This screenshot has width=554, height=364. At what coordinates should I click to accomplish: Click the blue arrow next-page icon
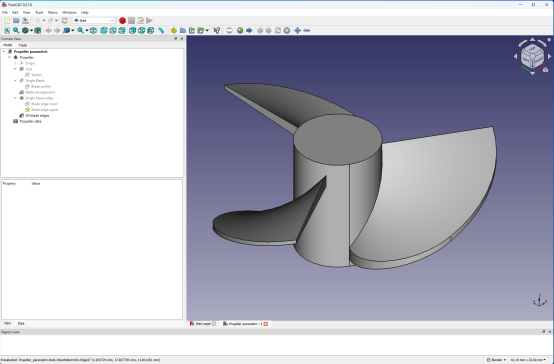tap(249, 30)
